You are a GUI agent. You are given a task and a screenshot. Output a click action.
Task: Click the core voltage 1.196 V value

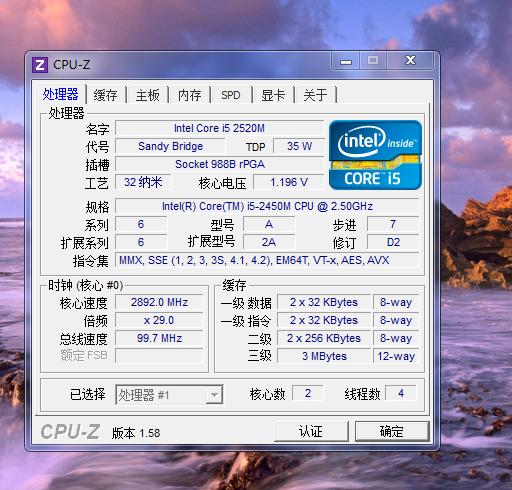(289, 182)
